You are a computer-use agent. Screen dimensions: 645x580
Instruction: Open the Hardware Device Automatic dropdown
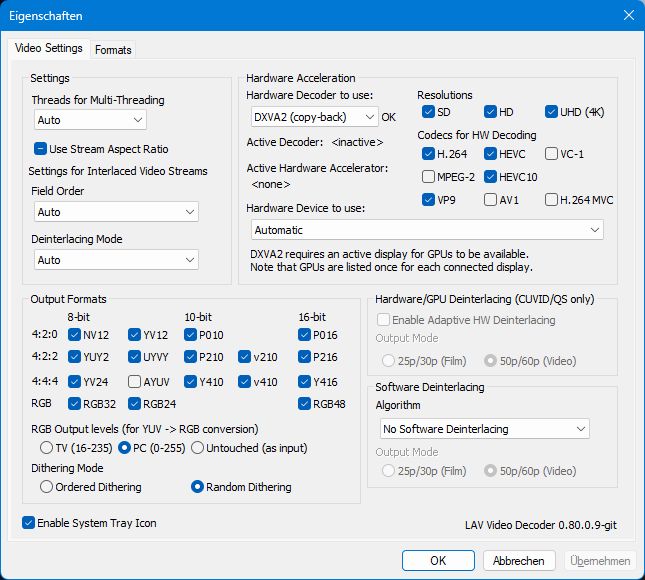[425, 230]
